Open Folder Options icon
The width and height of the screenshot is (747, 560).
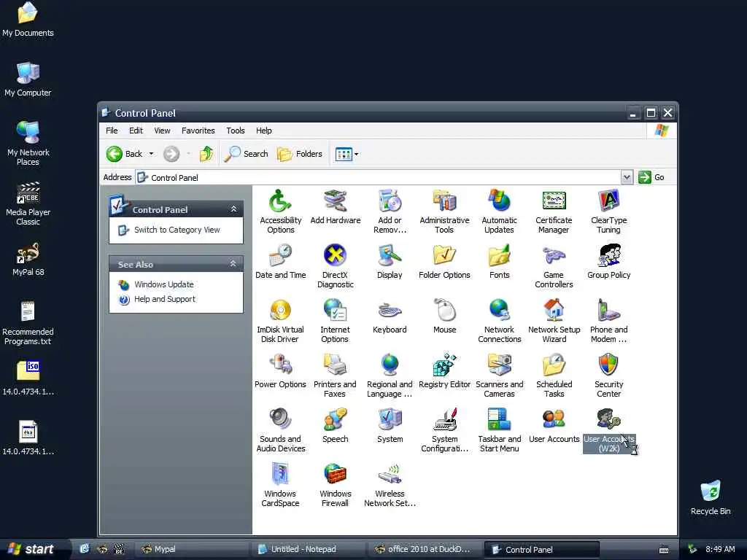tap(444, 262)
